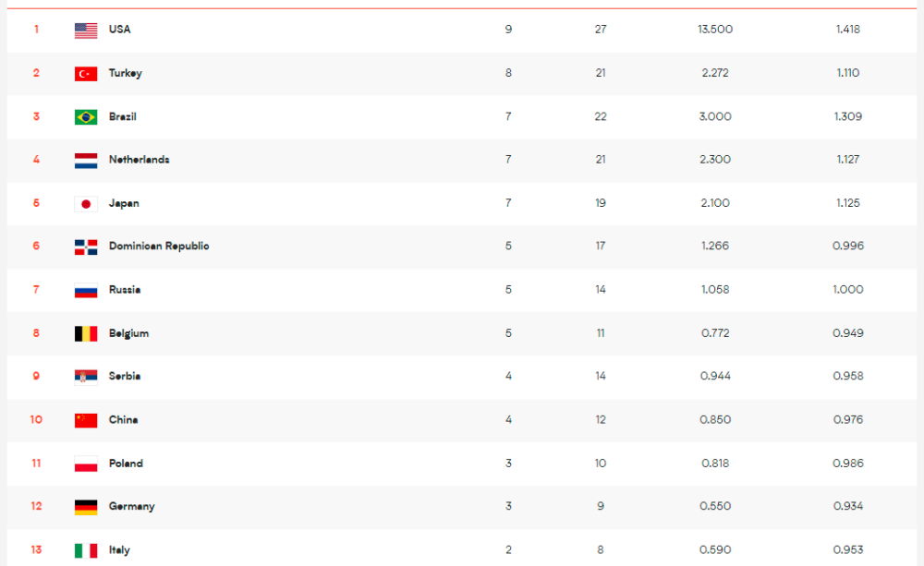Image resolution: width=924 pixels, height=566 pixels.
Task: Click Brazil's 22 points cell
Action: [x=601, y=116]
